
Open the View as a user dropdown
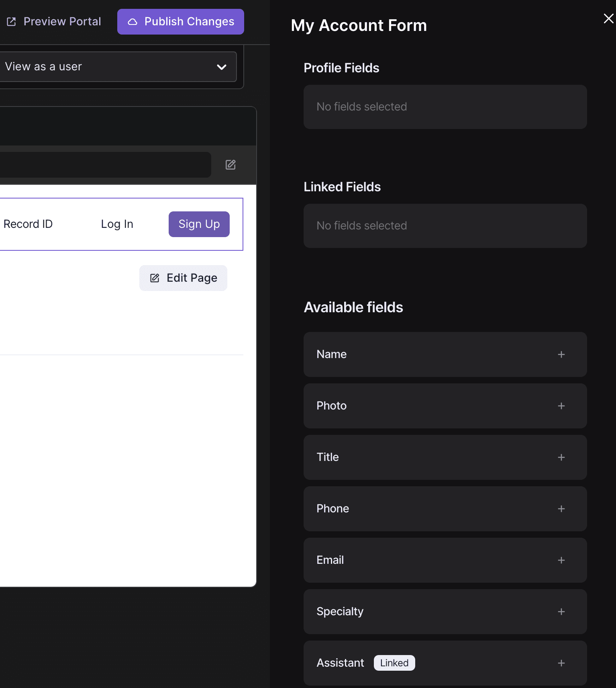(116, 67)
